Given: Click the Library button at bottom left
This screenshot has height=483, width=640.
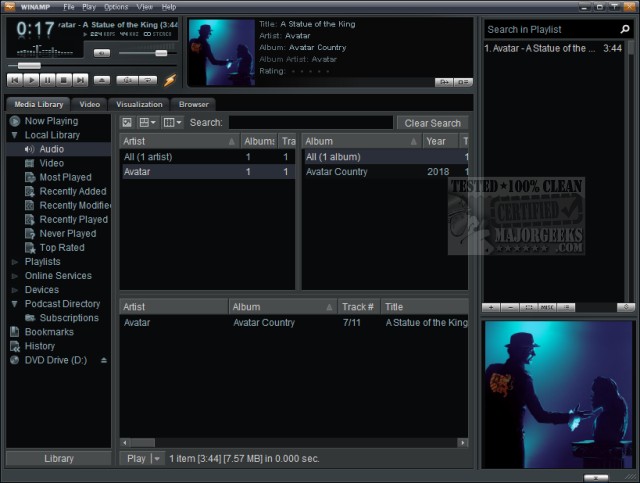Looking at the screenshot, I should click(59, 459).
